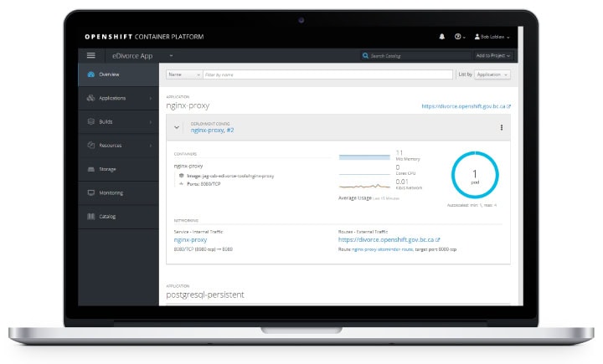The height and width of the screenshot is (364, 603).
Task: Open the List by Application dropdown
Action: (x=492, y=74)
